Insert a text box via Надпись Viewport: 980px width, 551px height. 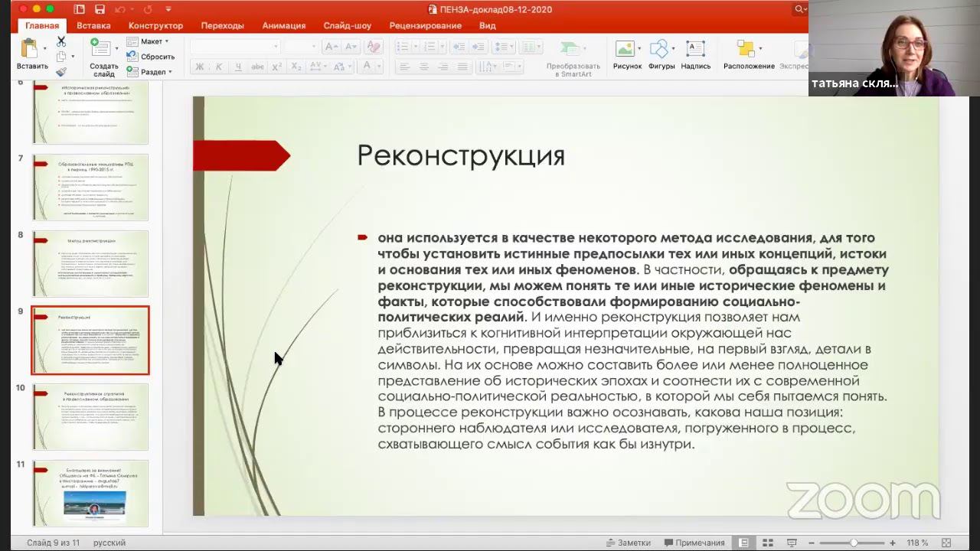[x=695, y=48]
